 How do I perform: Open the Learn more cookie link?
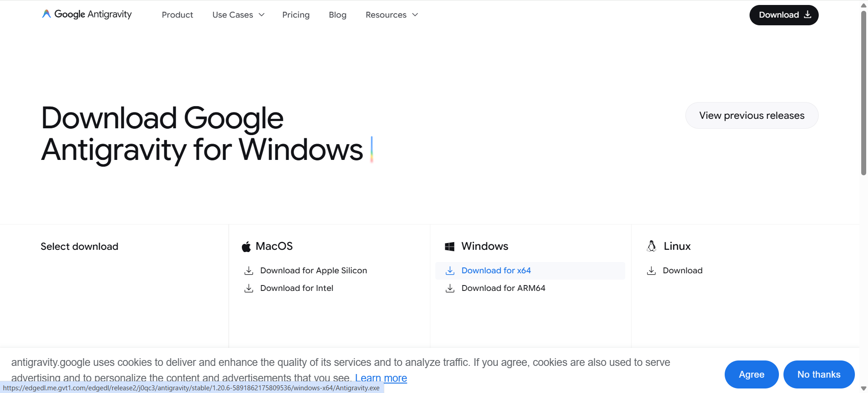[381, 378]
